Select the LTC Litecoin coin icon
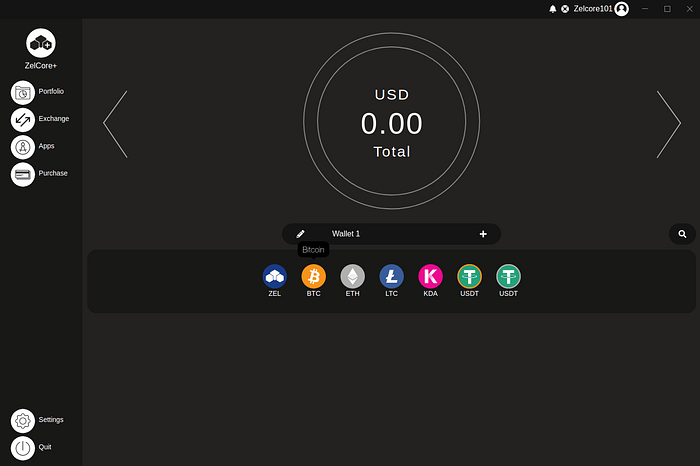The width and height of the screenshot is (700, 466). [x=392, y=276]
